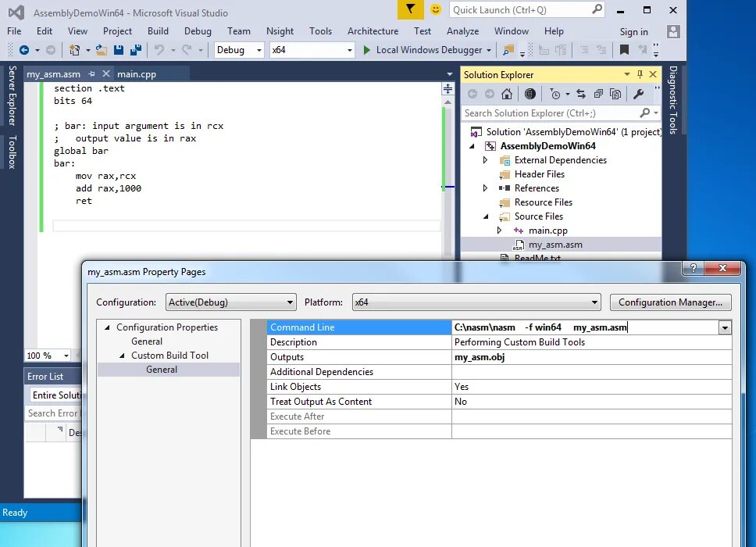Screen dimensions: 756x547
Task: Open the Platform x64 dropdown in dialog
Action: [x=594, y=302]
